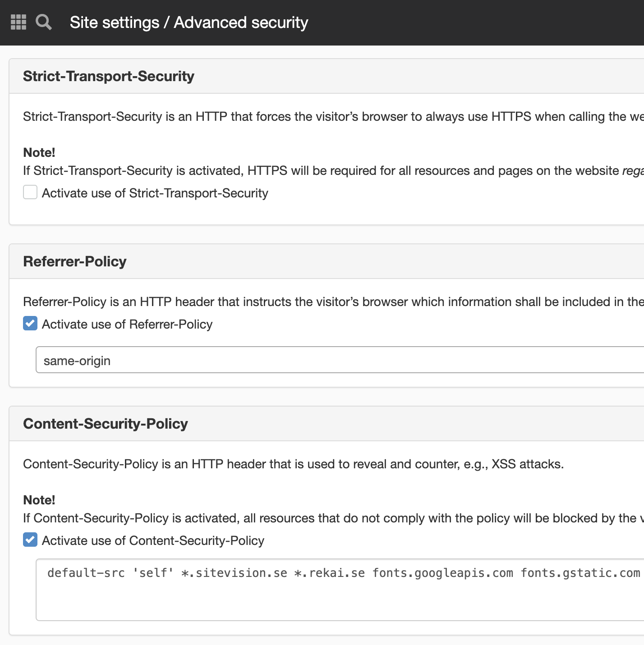Select the Content-Security-Policy section header

pyautogui.click(x=106, y=423)
